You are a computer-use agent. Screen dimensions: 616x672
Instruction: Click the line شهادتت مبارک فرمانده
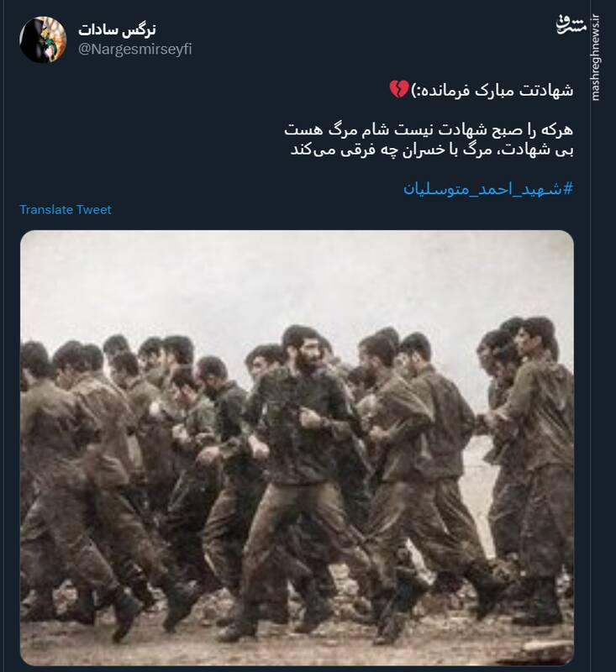pos(492,91)
